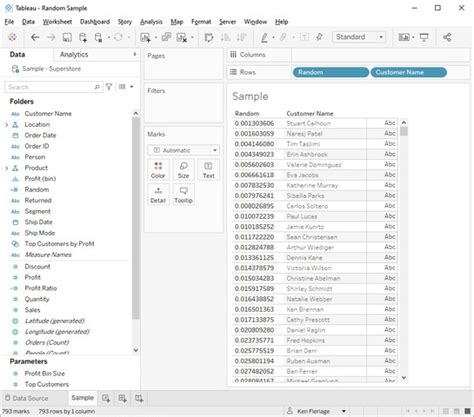The image size is (474, 417).
Task: Click the New Dashboard tab icon
Action: click(122, 398)
